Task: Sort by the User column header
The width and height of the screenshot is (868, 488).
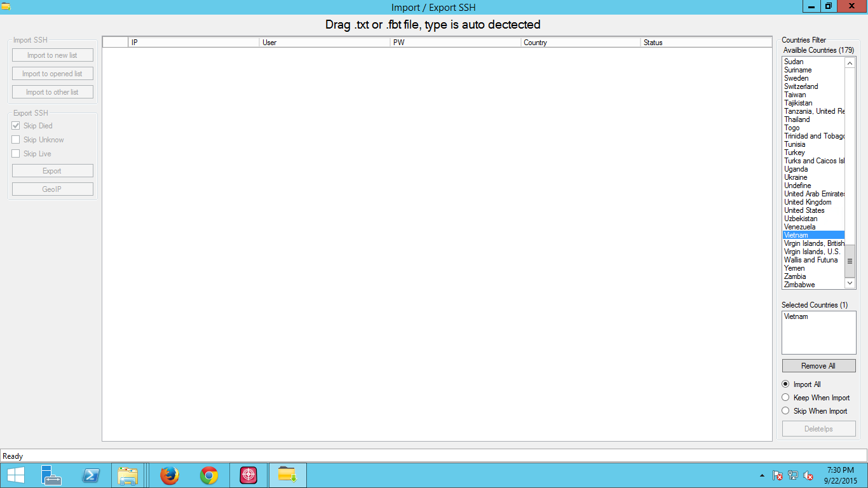Action: tap(325, 43)
